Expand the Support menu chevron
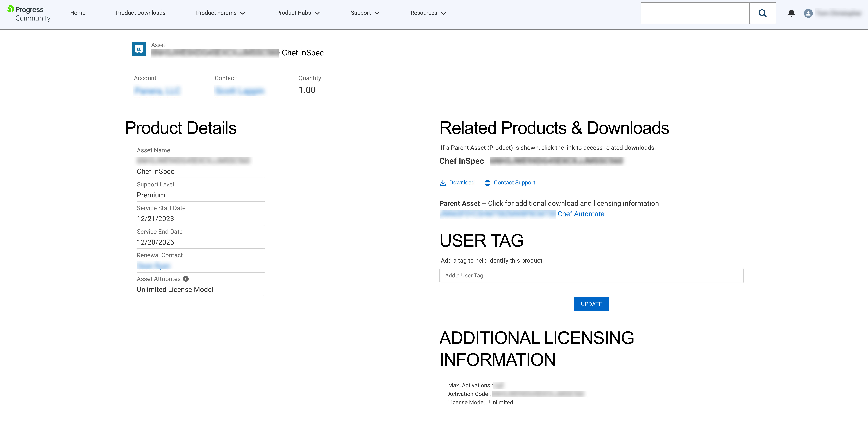Viewport: 868px width, 424px height. click(x=377, y=13)
